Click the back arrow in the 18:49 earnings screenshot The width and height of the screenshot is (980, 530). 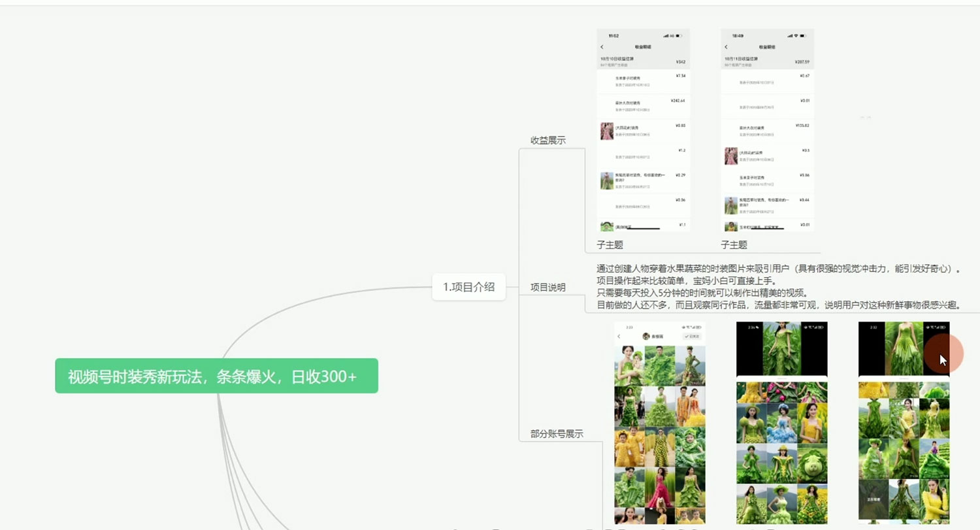tap(727, 47)
